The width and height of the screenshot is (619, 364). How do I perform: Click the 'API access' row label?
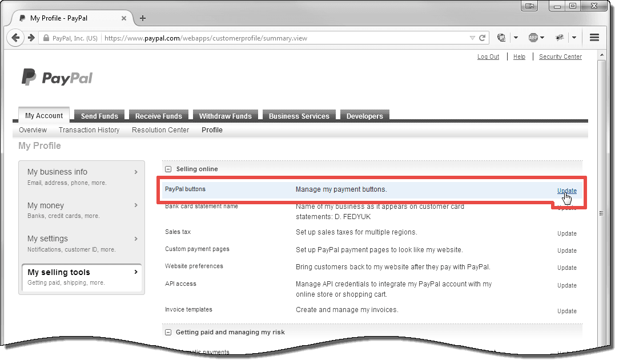click(x=181, y=284)
